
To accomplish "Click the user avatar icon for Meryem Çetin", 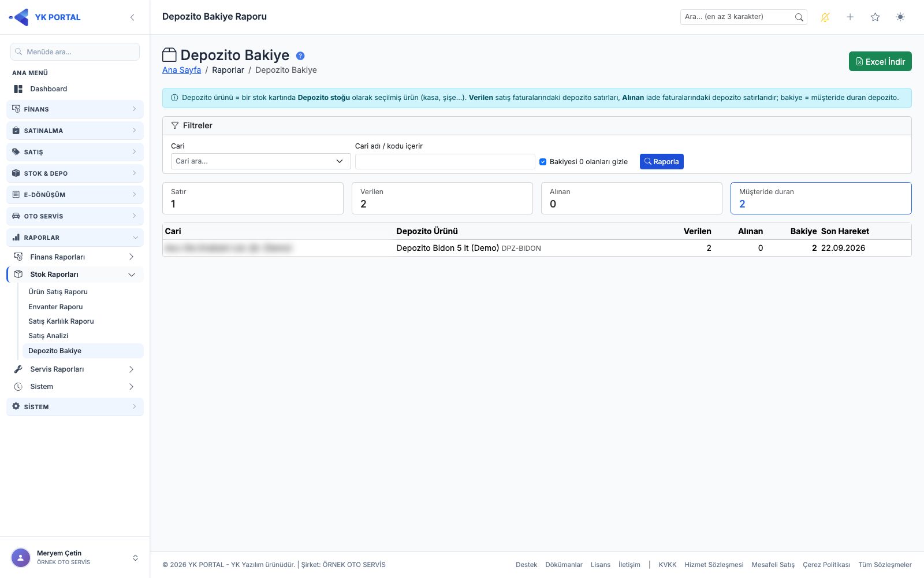I will 21,558.
